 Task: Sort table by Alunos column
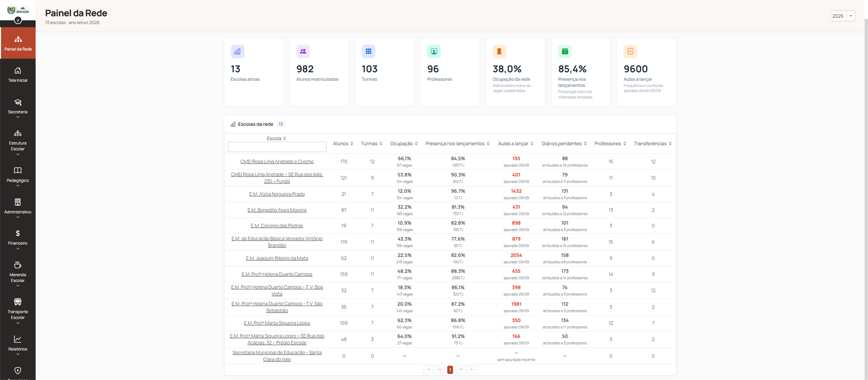point(343,144)
